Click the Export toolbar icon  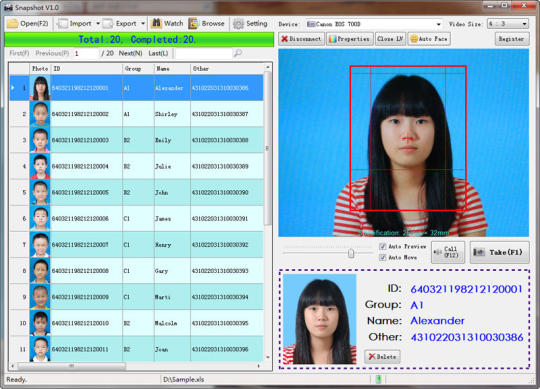pos(108,24)
